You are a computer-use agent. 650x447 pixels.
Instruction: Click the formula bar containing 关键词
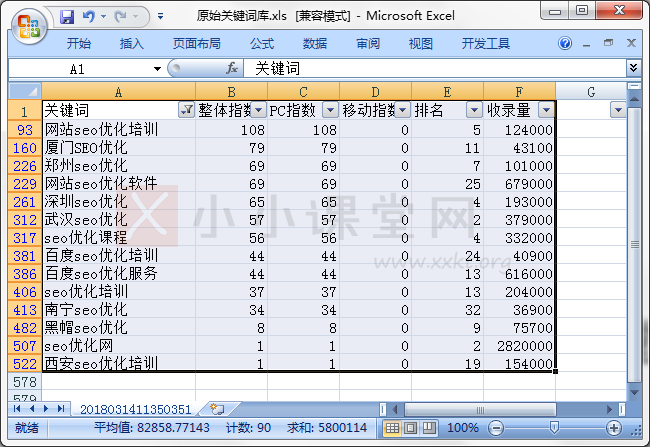[x=434, y=68]
